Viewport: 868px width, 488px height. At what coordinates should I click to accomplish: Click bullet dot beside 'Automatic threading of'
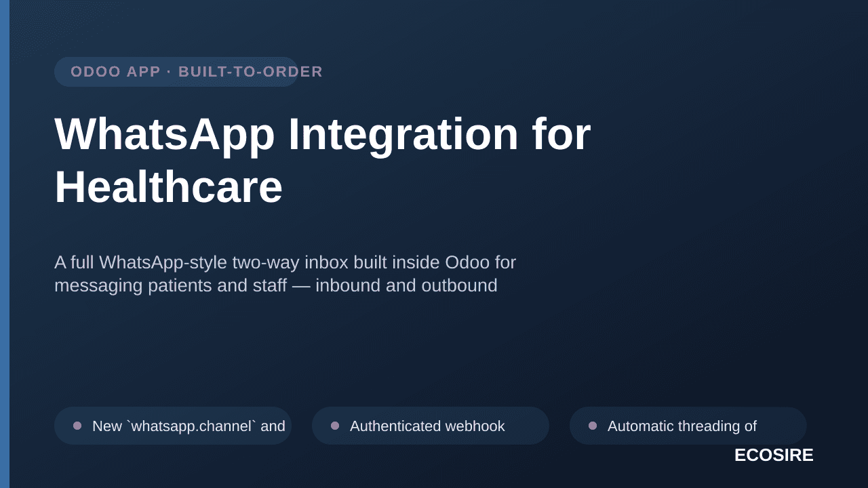(593, 426)
